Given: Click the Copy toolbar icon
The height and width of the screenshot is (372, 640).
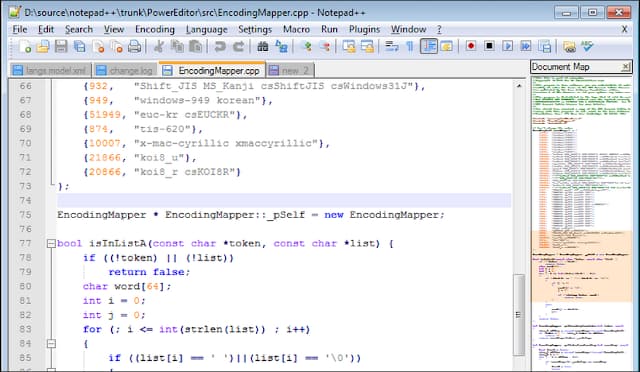Looking at the screenshot, I should (x=177, y=47).
